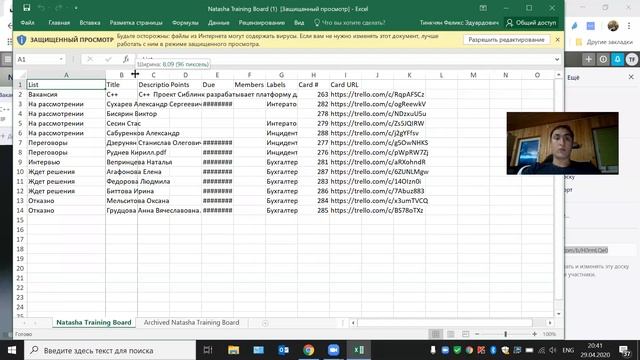Open the Windows notification center icon
Viewport: 640px width, 360px height.
tap(624, 351)
